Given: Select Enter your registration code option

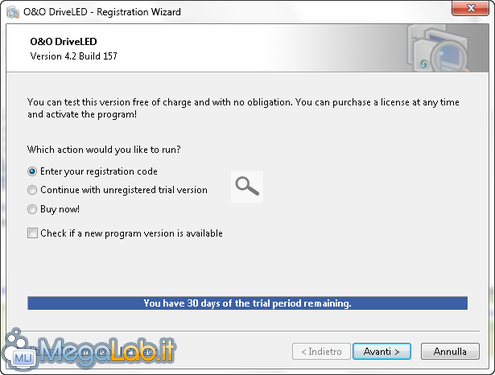Looking at the screenshot, I should pos(32,172).
